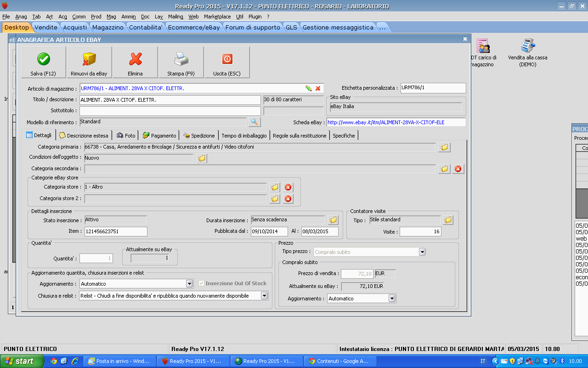This screenshot has width=588, height=368.
Task: Switch to the Forum di supporto tab
Action: click(x=253, y=27)
